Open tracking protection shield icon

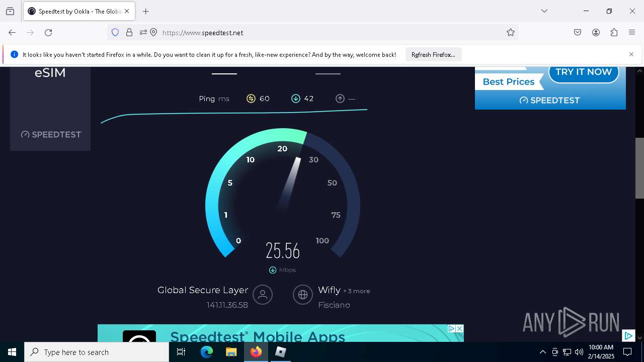(115, 33)
